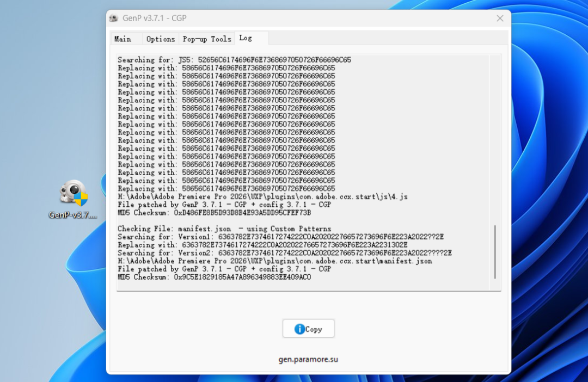Click the 'Checking File: manifest.json' log line
588x382 pixels.
click(224, 229)
